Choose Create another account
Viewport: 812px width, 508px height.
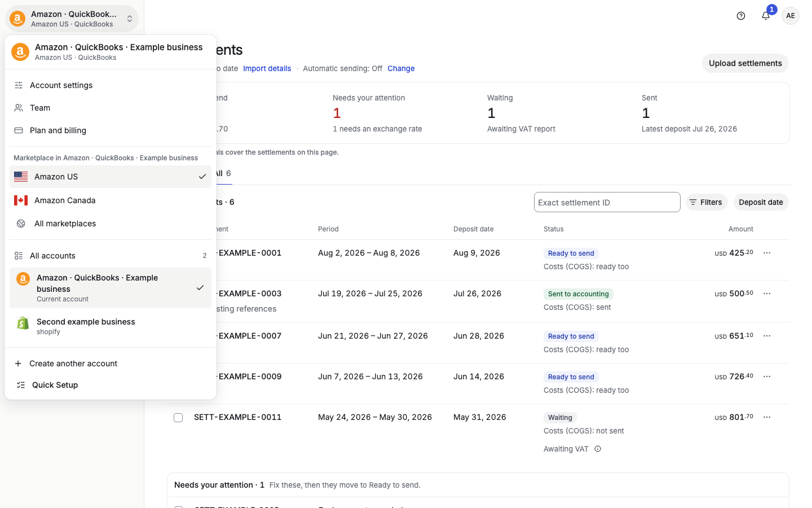click(111, 364)
